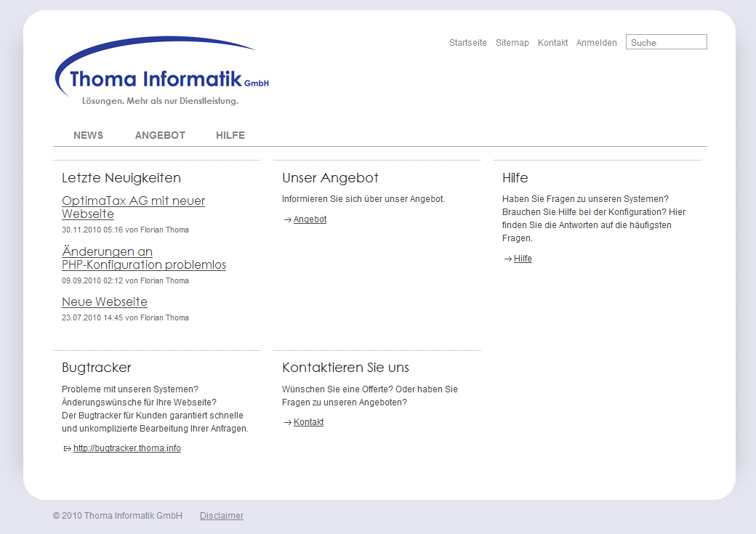The height and width of the screenshot is (534, 756).
Task: Select the HILFE navigation item
Action: [x=230, y=135]
